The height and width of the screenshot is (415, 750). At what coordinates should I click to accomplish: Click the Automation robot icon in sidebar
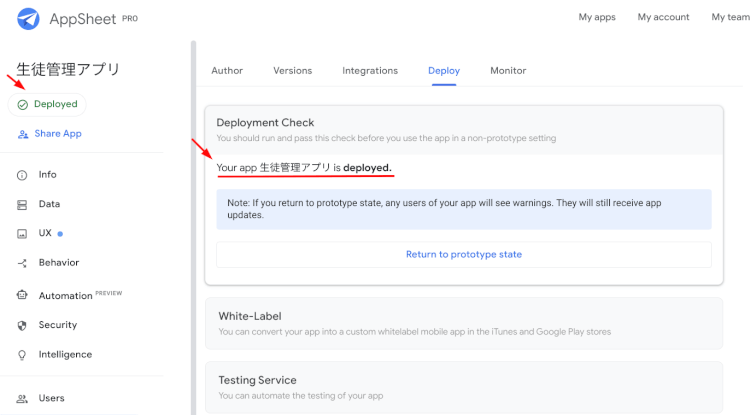click(22, 296)
